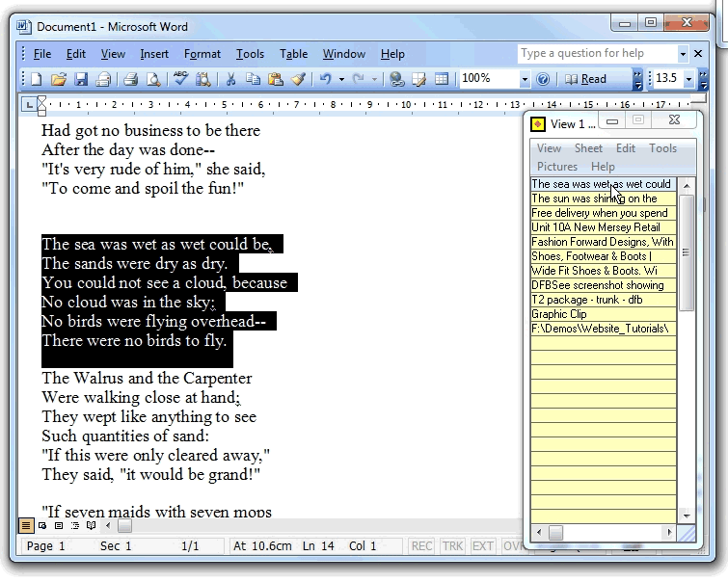Undo the last action
The height and width of the screenshot is (582, 728).
pos(326,79)
